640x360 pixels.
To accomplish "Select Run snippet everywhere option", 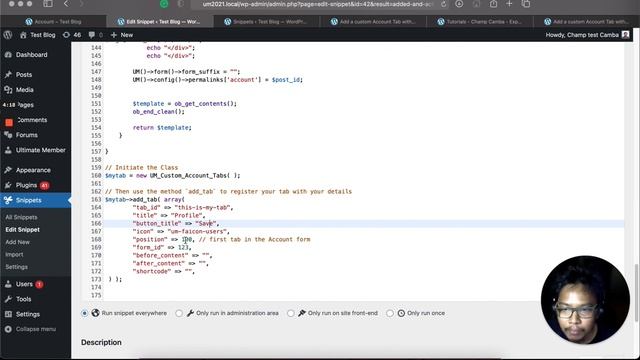I will [x=84, y=313].
